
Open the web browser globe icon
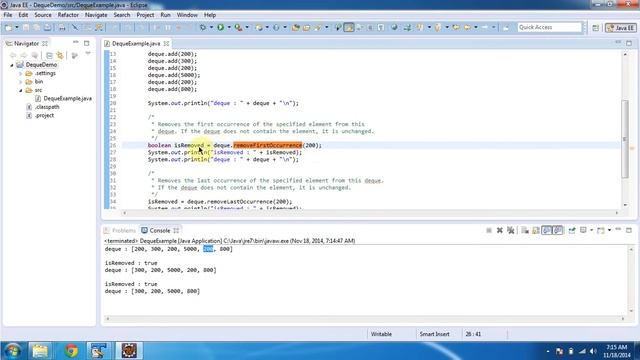[x=394, y=27]
